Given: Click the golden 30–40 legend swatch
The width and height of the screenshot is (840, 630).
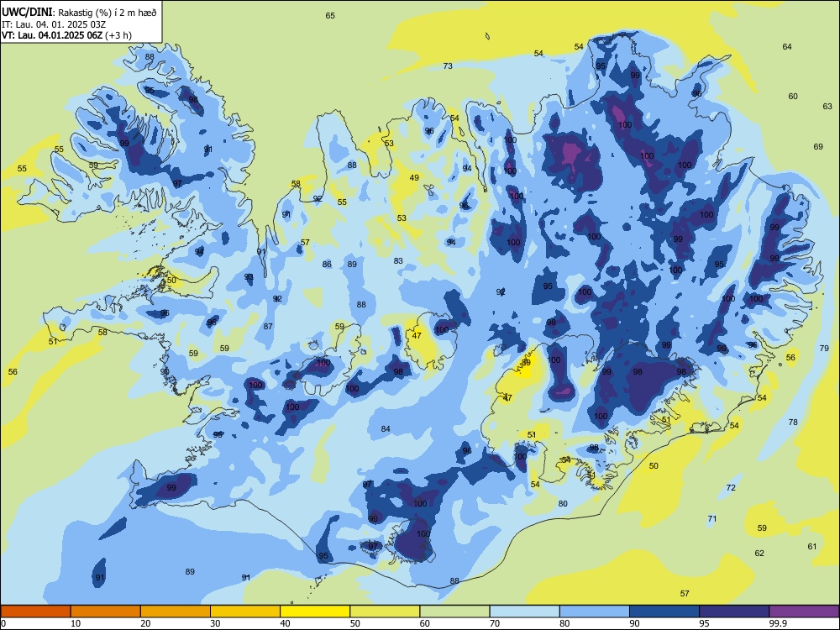Looking at the screenshot, I should 245,612.
